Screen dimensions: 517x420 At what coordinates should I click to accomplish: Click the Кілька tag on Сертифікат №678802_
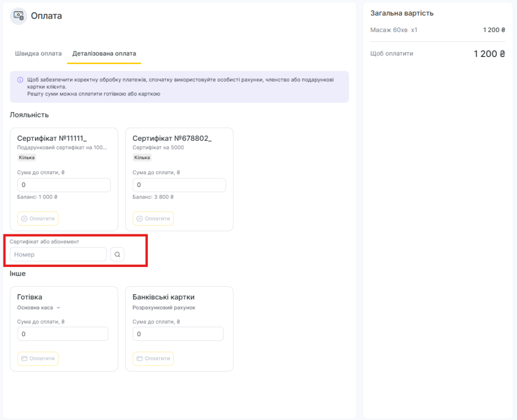[x=142, y=157]
